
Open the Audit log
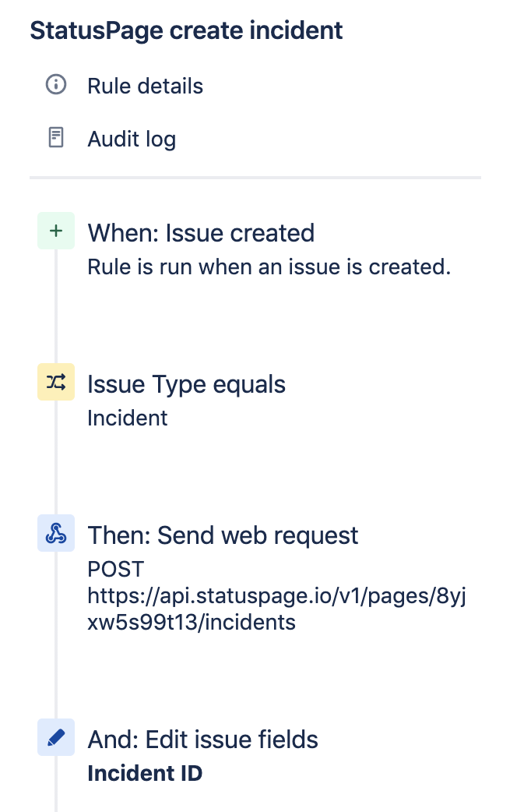pos(131,138)
